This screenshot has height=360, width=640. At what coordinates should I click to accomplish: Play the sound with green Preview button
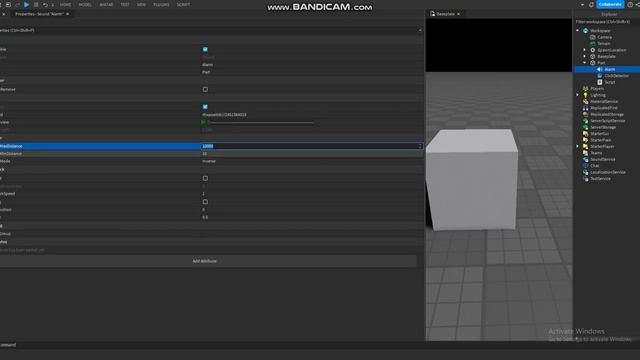[204, 122]
